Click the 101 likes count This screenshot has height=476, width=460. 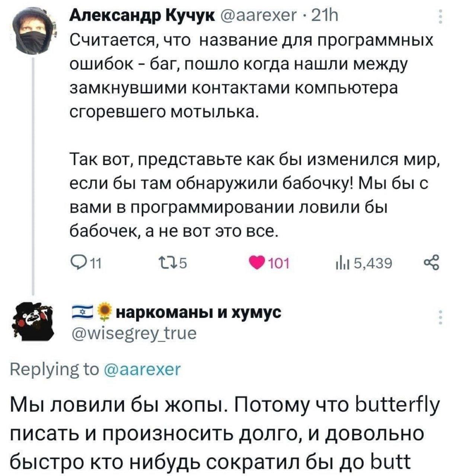pos(279,264)
